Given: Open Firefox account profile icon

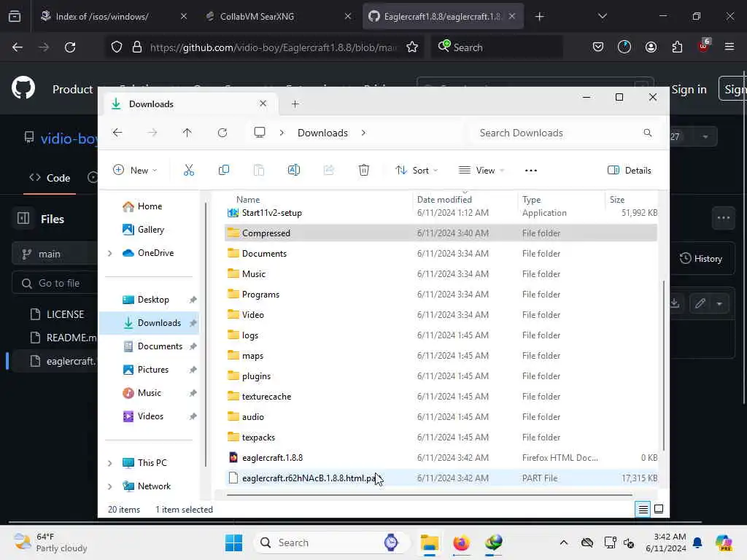Looking at the screenshot, I should click(x=651, y=47).
